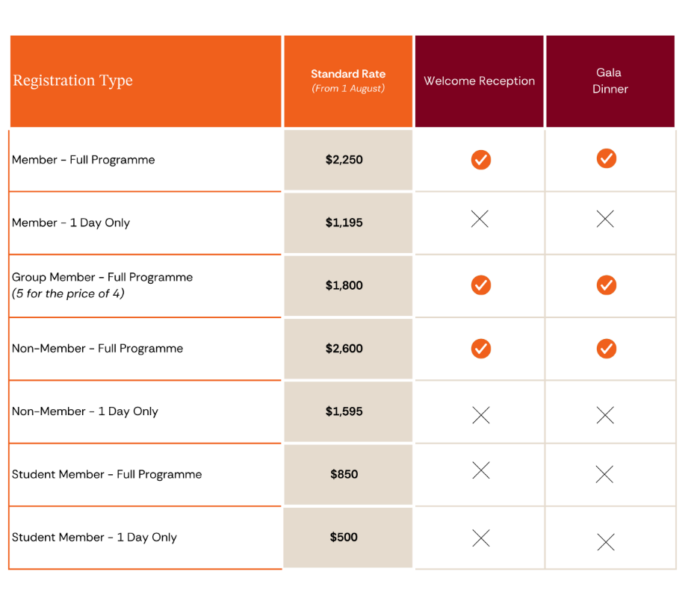Click the $850 student rate cell

344,474
